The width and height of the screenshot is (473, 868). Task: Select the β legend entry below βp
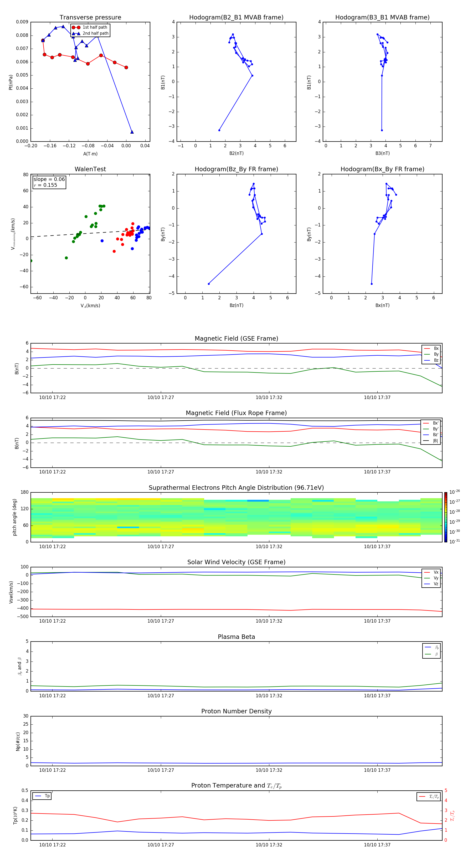click(x=431, y=654)
